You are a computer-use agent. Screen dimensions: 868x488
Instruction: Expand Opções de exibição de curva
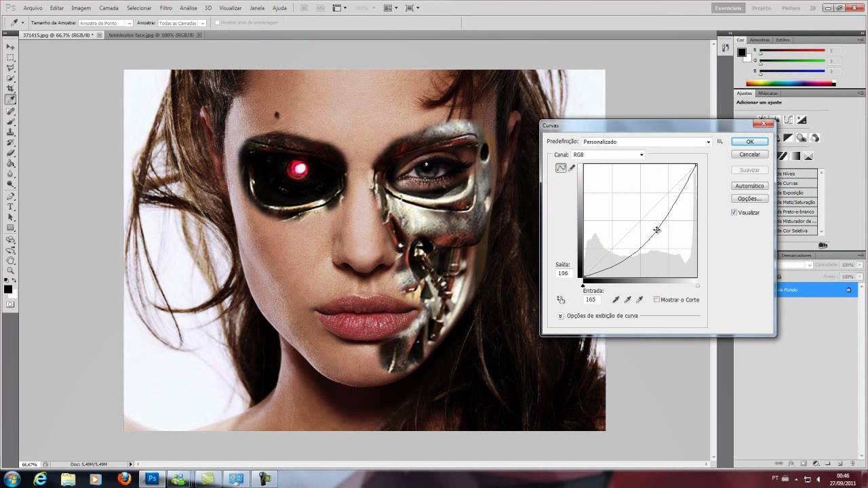coord(561,316)
